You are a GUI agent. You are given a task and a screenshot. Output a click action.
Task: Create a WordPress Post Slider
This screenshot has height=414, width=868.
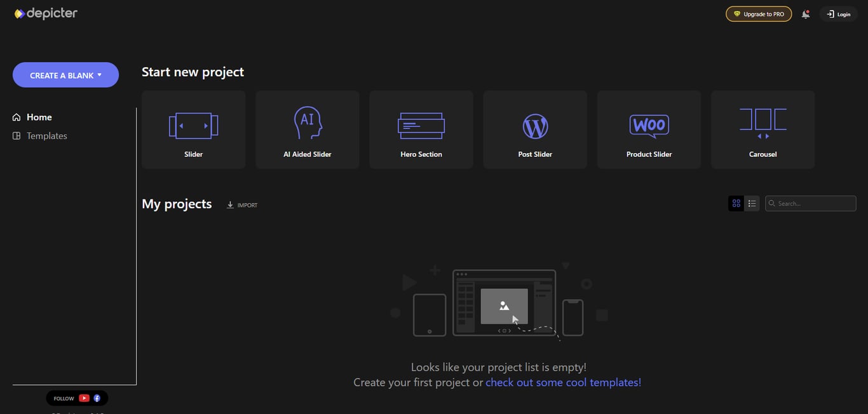(x=534, y=124)
